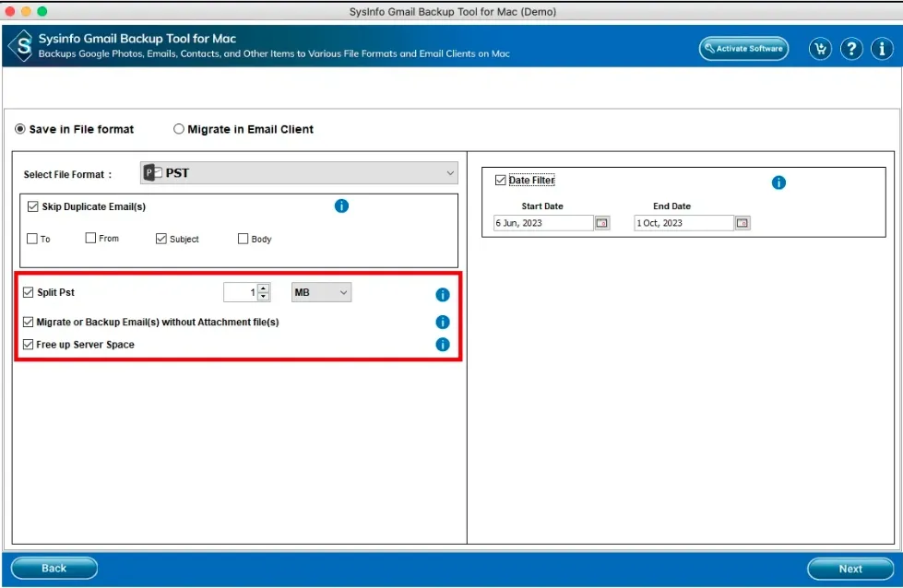Click info icon next to Date Filter
903x588 pixels.
pyautogui.click(x=778, y=182)
